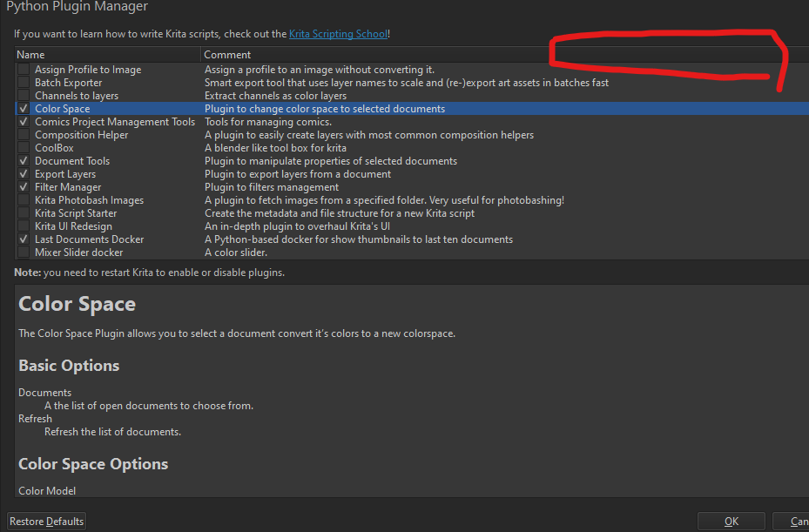Uncheck the Last Documents Docker checkbox
The width and height of the screenshot is (809, 532).
coord(24,239)
